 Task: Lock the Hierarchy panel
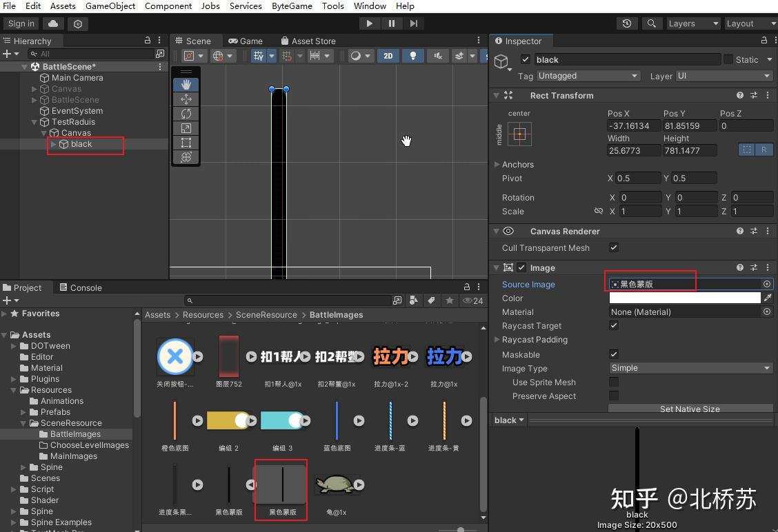point(148,40)
